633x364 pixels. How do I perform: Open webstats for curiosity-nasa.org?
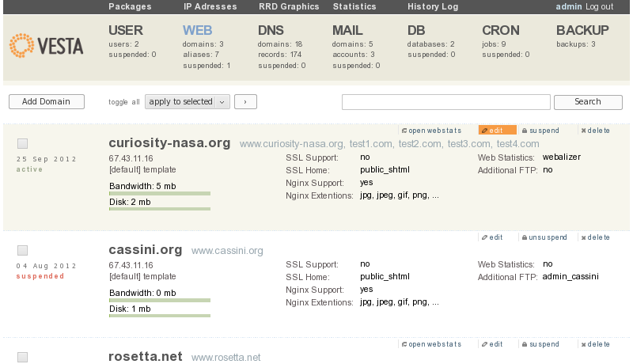click(431, 131)
